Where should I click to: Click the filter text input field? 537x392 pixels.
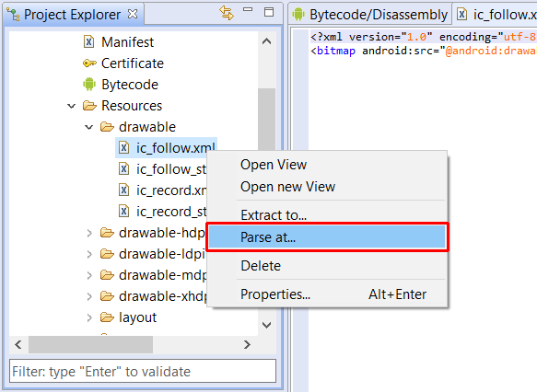[143, 371]
